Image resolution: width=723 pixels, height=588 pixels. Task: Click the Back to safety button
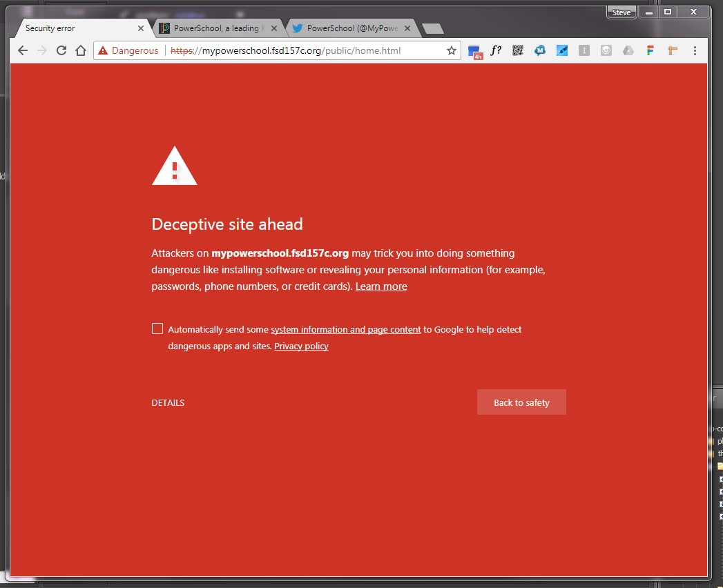click(x=521, y=402)
